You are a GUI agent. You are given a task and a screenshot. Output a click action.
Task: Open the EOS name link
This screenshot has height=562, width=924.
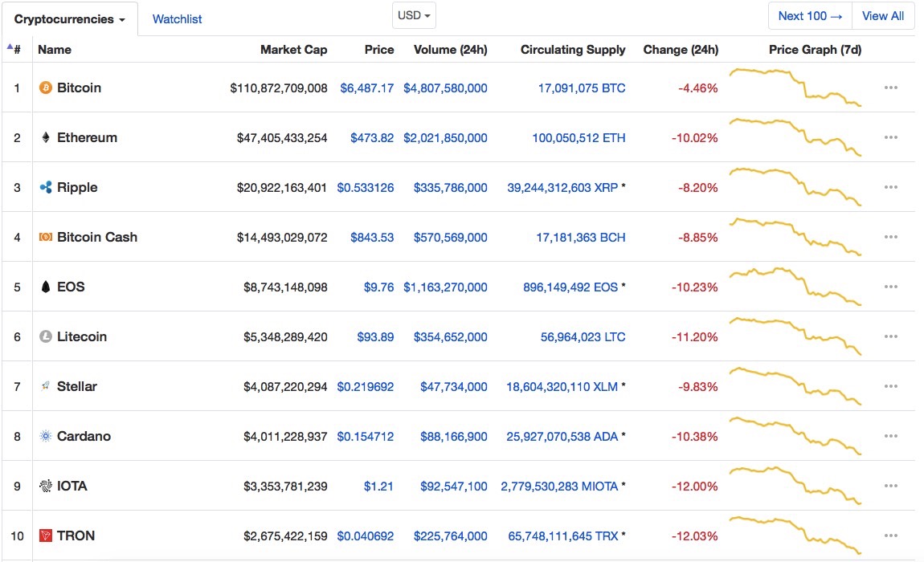coord(71,287)
